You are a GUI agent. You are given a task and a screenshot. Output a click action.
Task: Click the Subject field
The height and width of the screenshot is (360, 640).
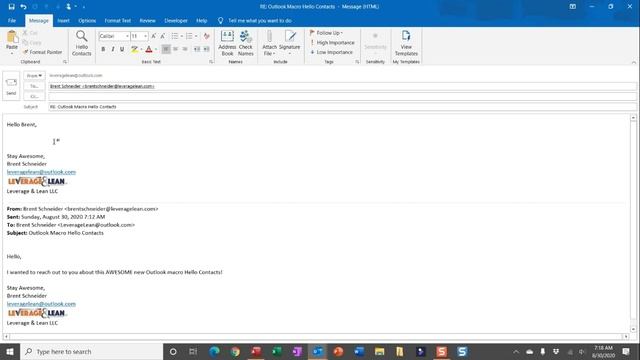coord(342,107)
